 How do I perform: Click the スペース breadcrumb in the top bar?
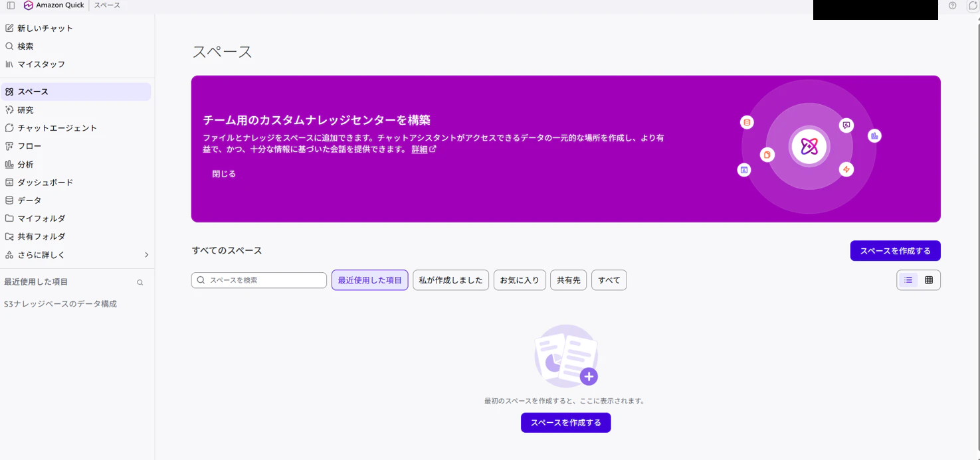tap(107, 5)
